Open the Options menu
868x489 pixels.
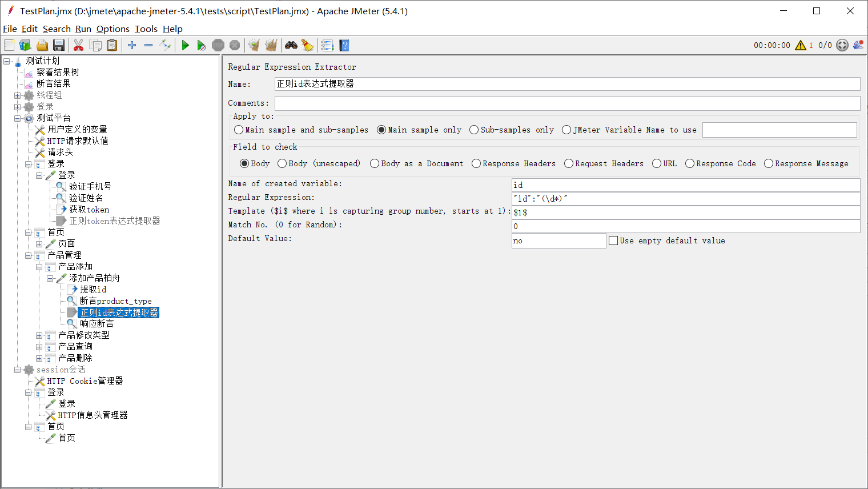click(113, 29)
